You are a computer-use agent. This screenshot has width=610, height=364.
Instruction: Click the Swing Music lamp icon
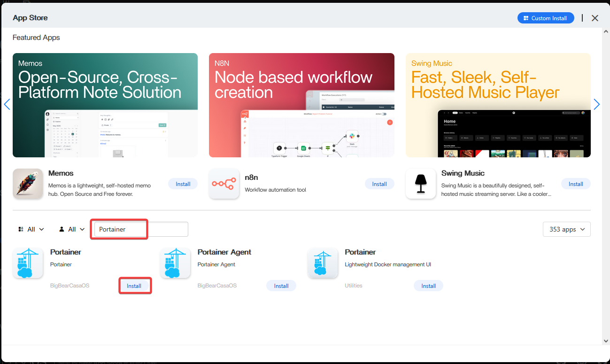(420, 184)
